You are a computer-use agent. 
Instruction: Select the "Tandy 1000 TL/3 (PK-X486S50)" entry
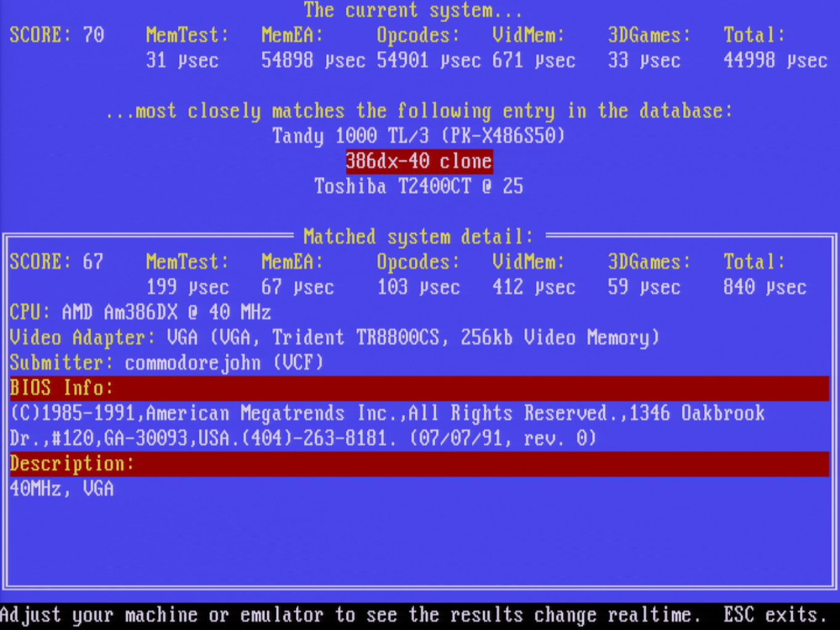click(x=418, y=135)
